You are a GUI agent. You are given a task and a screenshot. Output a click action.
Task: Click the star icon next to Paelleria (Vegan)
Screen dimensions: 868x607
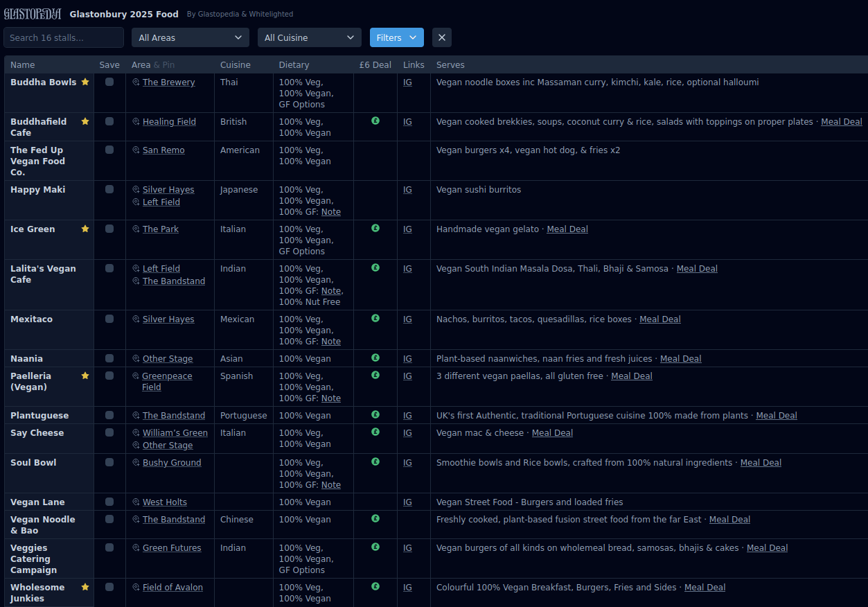85,376
